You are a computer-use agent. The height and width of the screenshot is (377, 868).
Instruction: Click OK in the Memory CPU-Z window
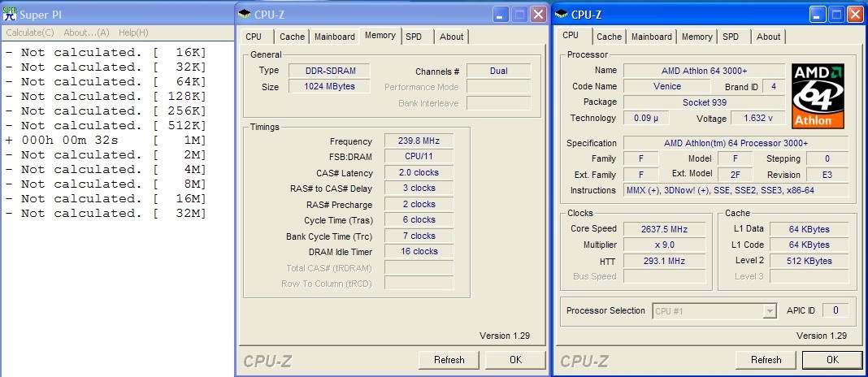tap(515, 360)
